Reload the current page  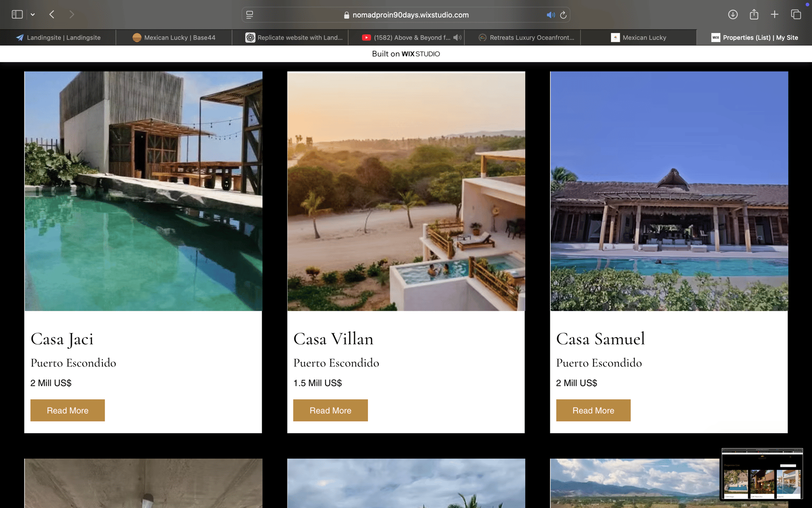click(563, 15)
